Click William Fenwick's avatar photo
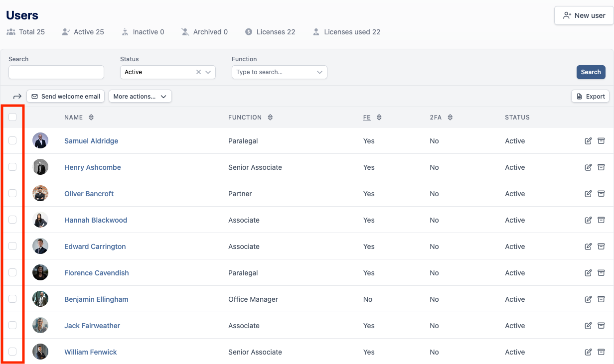This screenshot has width=614, height=364. coord(40,352)
